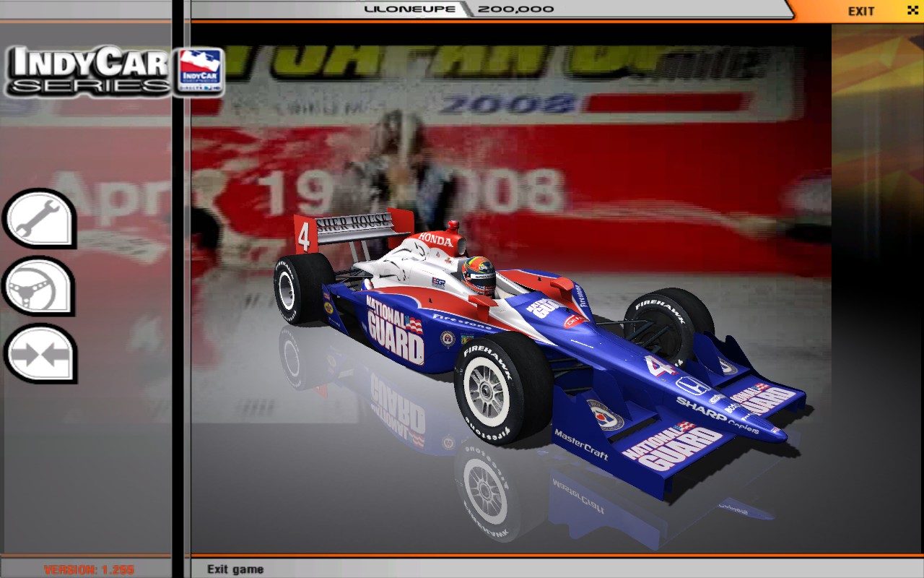Click the MasterCraft front wing endplate
Viewport: 924px width, 578px height.
[x=582, y=443]
